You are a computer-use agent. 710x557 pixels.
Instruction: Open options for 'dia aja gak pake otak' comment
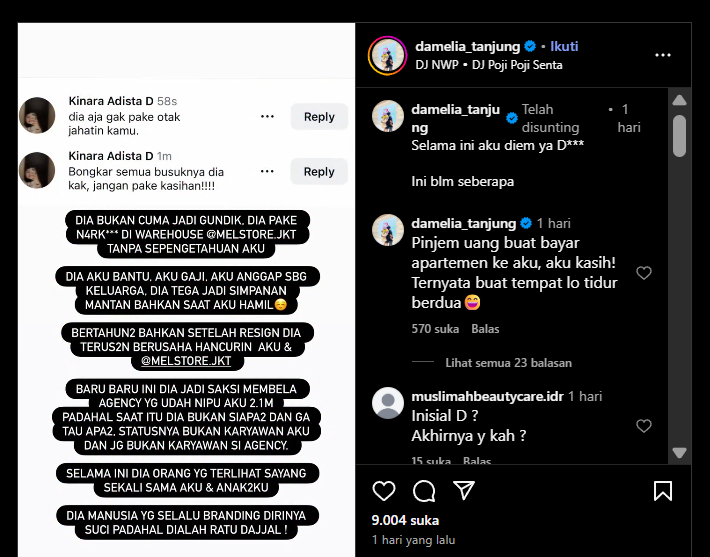click(x=267, y=116)
